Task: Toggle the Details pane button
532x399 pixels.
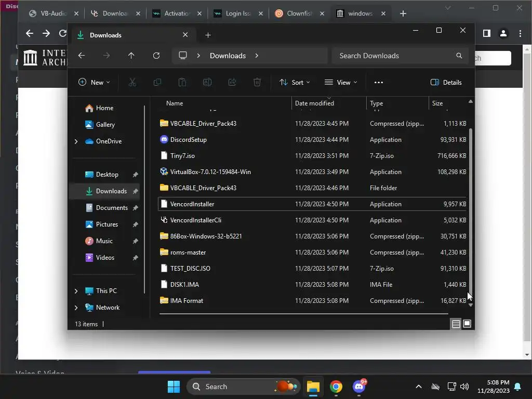Action: [x=446, y=82]
